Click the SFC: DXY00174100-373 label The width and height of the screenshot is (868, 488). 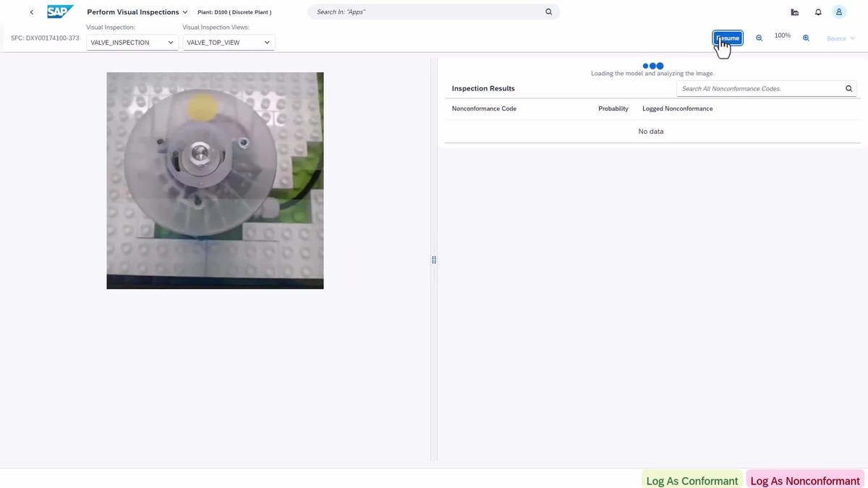pyautogui.click(x=44, y=38)
